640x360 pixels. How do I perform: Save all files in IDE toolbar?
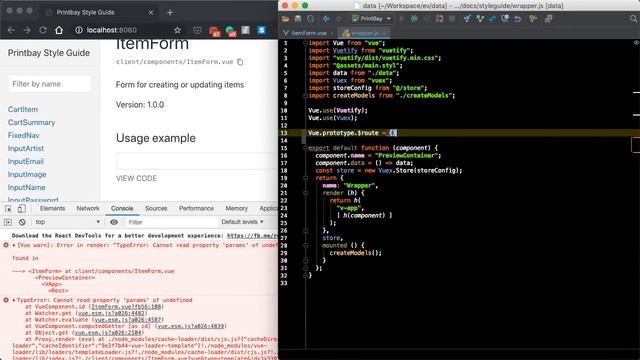298,19
